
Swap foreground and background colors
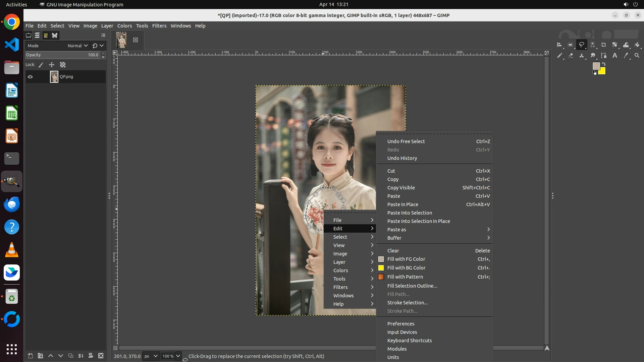coord(604,64)
